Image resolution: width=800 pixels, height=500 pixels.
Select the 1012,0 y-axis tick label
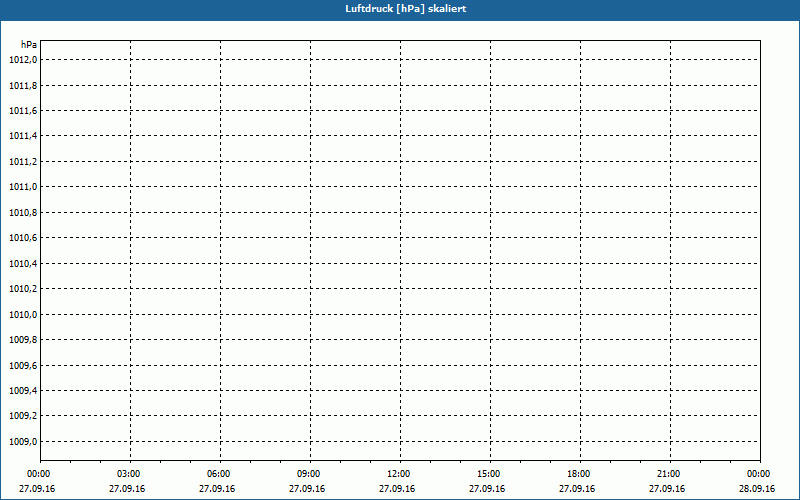pyautogui.click(x=23, y=60)
